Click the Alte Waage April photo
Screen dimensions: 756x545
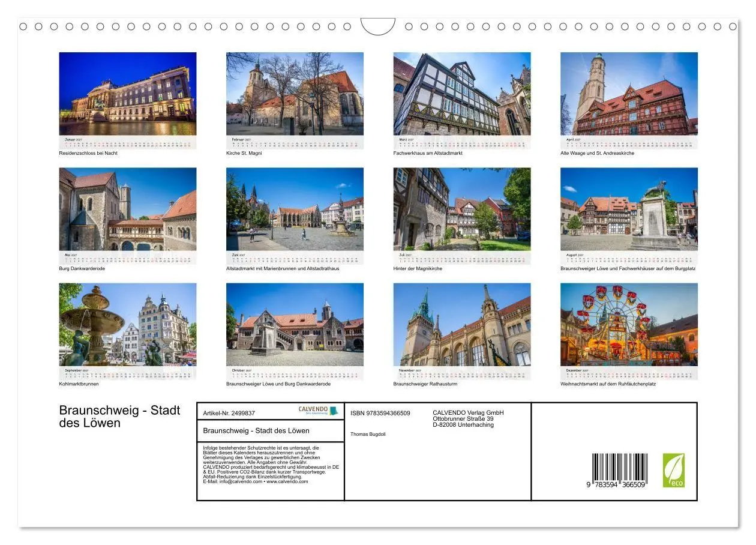point(629,94)
